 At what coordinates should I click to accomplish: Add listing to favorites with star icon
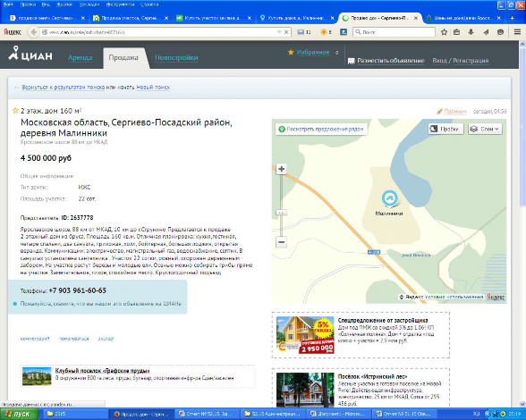click(x=15, y=111)
